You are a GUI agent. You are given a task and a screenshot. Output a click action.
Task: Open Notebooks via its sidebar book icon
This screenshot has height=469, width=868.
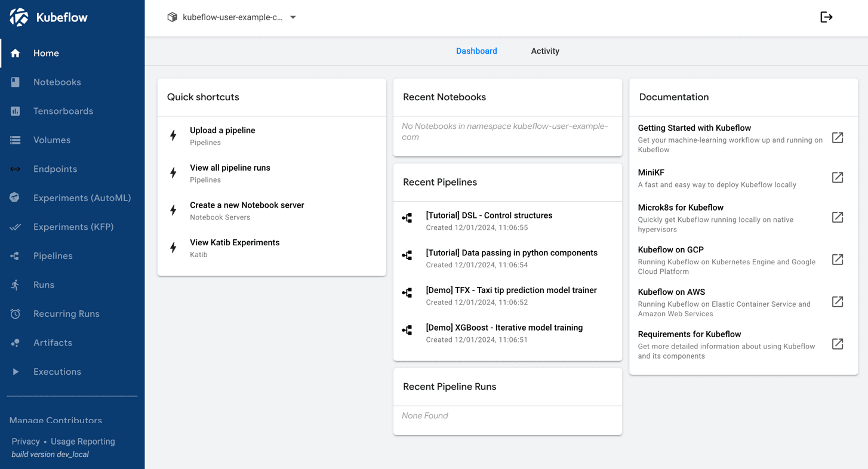pos(16,82)
